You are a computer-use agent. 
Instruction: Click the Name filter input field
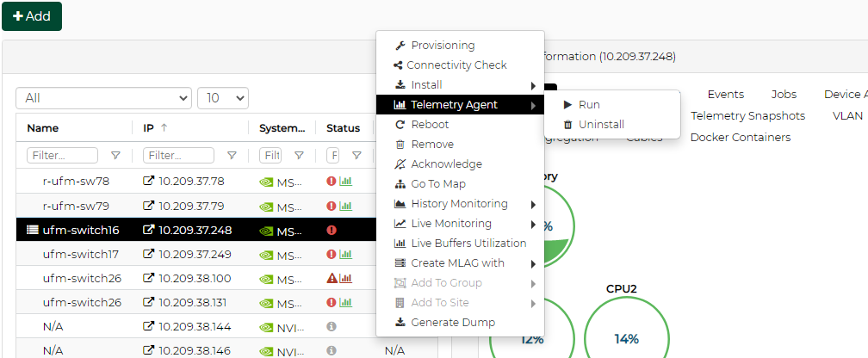[x=63, y=156]
